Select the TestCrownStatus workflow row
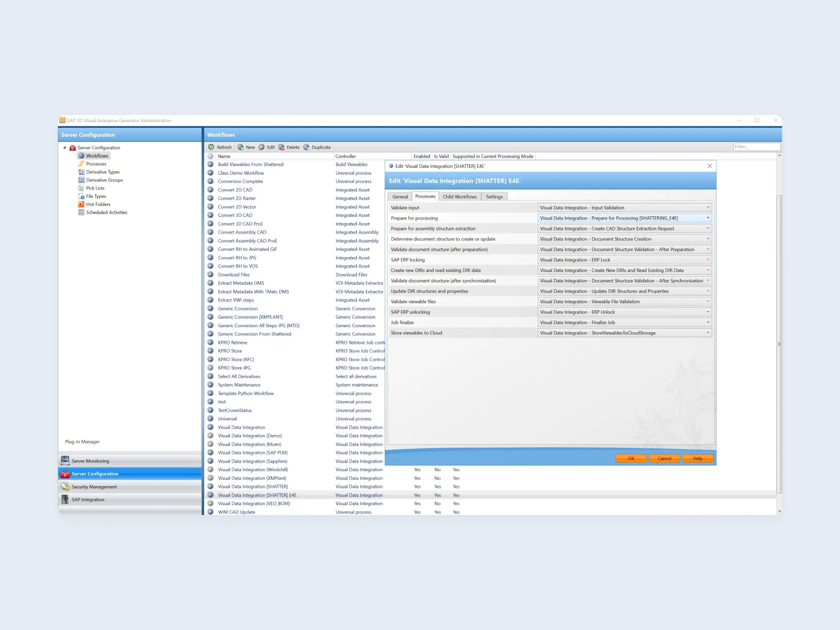Viewport: 840px width, 630px height. [x=235, y=410]
